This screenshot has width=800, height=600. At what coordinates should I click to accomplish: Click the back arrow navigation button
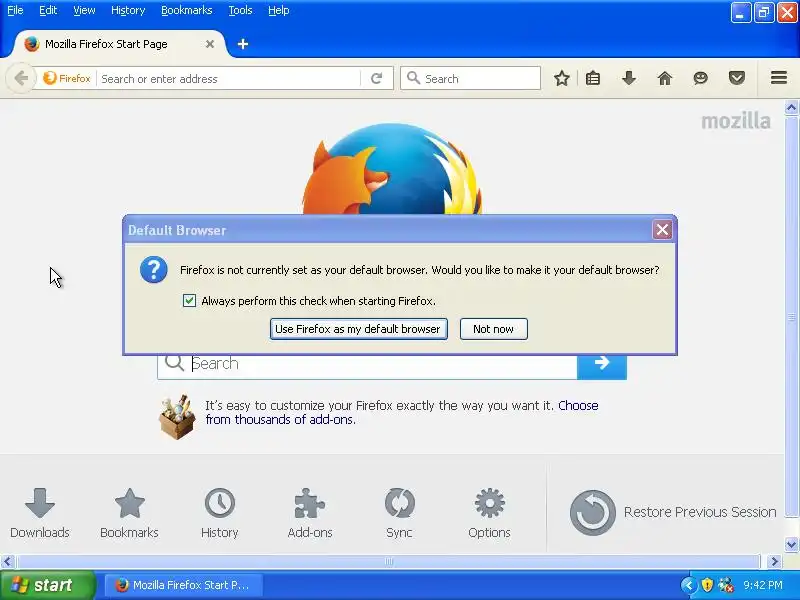coord(21,79)
